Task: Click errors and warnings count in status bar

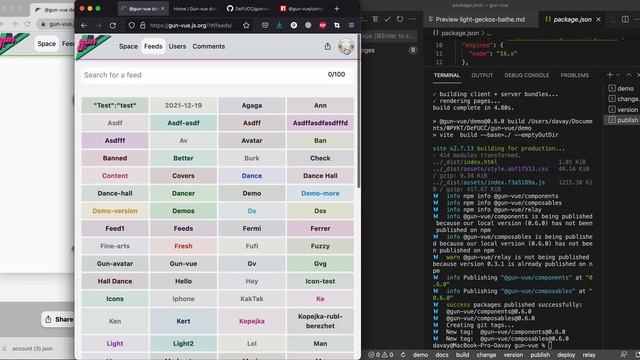Action: pos(381,355)
